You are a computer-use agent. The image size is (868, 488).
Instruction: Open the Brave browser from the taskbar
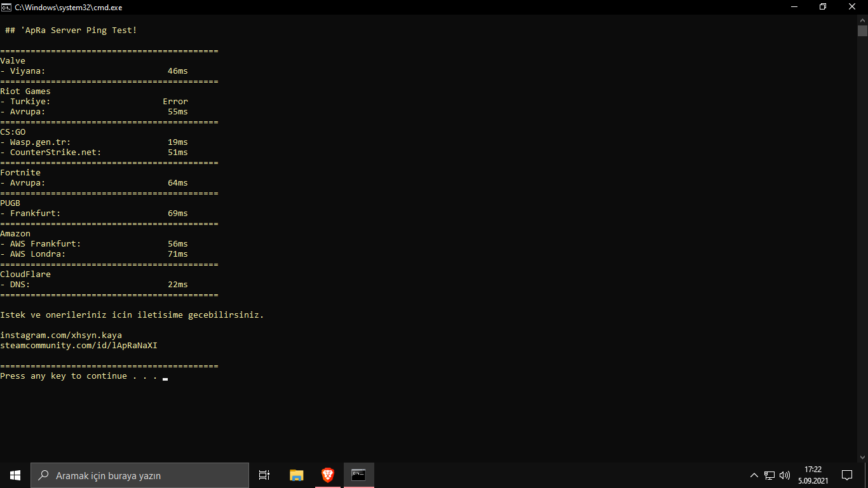click(328, 475)
